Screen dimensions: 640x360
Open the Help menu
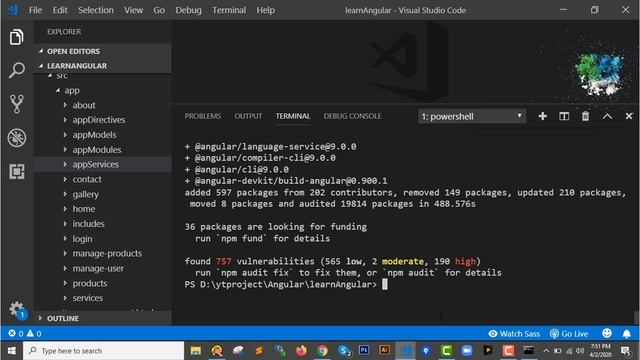265,10
